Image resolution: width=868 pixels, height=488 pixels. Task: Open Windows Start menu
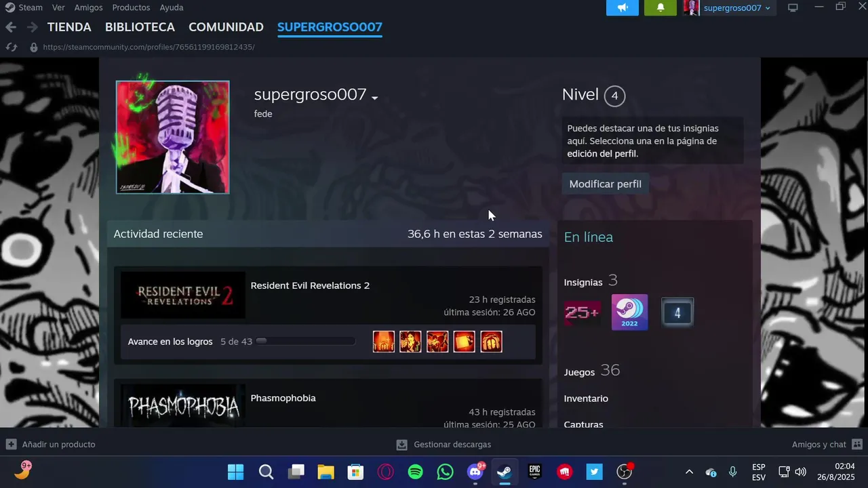pyautogui.click(x=235, y=472)
